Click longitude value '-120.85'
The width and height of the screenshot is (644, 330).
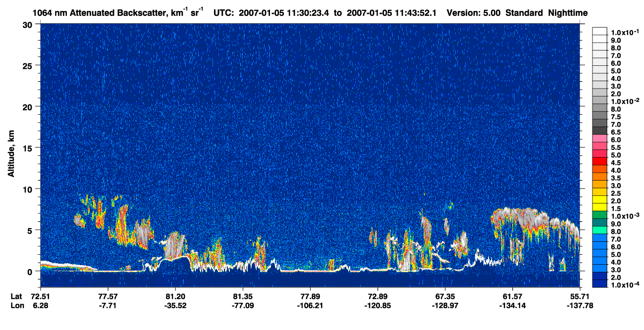click(x=377, y=306)
